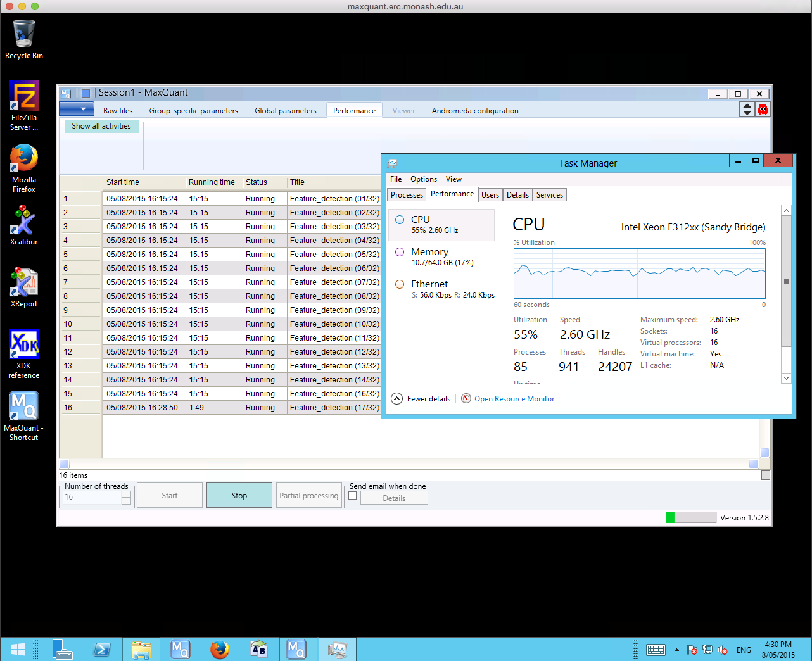Open File Explorer from the taskbar
Screen dimensions: 812x661
[141, 650]
